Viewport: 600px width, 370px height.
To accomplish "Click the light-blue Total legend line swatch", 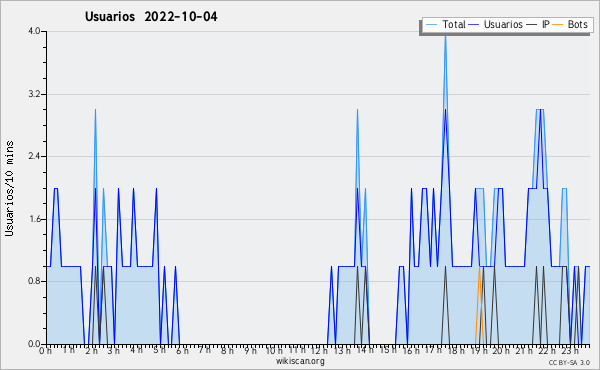I will tap(431, 25).
